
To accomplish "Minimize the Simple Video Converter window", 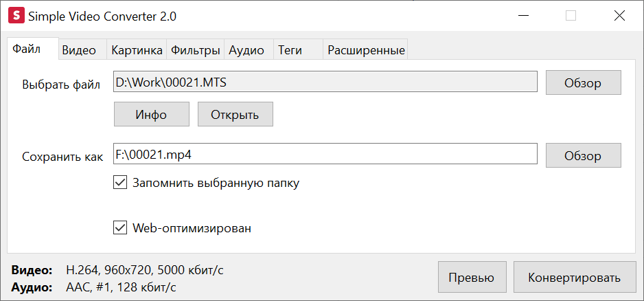I will pyautogui.click(x=523, y=16).
